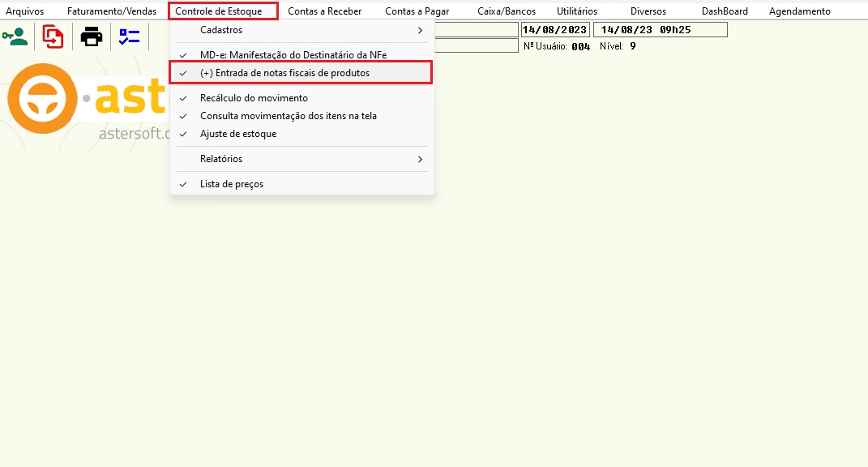Click the date field 14/08/2023

554,30
